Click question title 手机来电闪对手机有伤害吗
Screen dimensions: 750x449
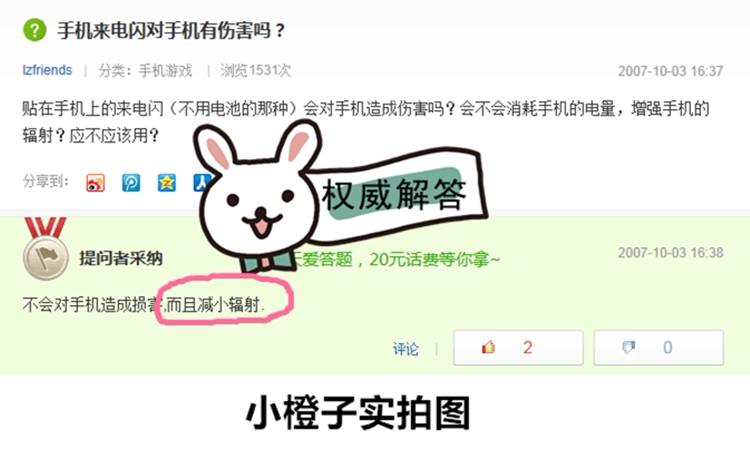(x=171, y=31)
